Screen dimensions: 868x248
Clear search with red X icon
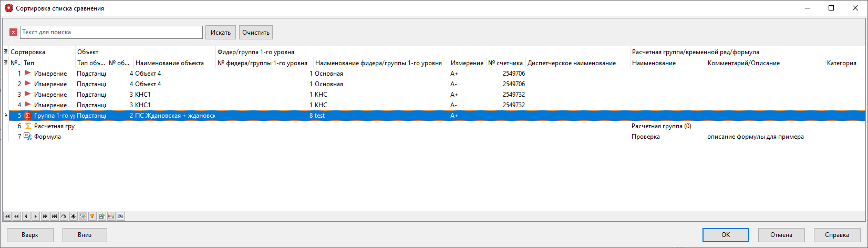coord(14,33)
